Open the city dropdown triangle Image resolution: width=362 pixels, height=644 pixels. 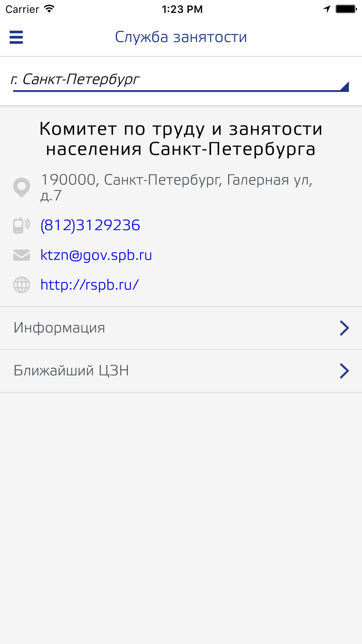point(344,87)
